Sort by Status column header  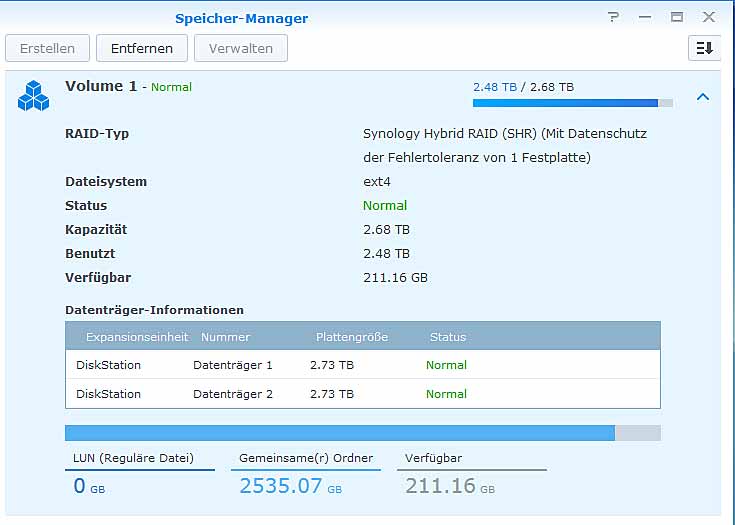coord(448,337)
